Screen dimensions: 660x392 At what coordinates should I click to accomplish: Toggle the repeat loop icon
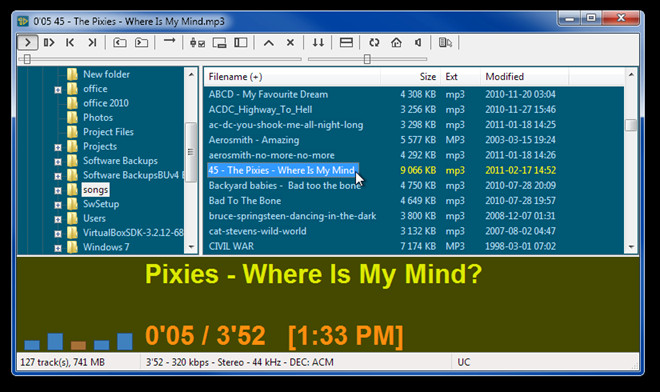pyautogui.click(x=374, y=43)
